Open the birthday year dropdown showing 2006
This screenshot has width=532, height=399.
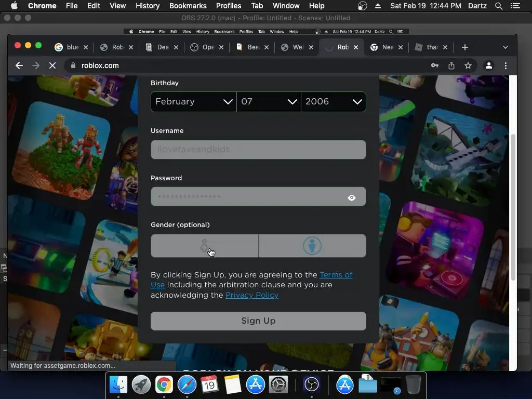334,101
